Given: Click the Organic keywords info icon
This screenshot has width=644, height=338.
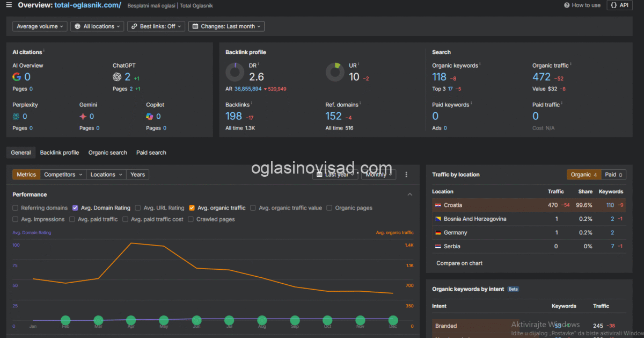Looking at the screenshot, I should (480, 64).
